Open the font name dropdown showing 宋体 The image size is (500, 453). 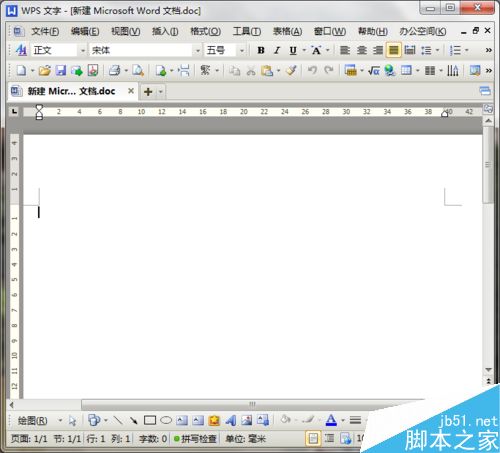pos(198,51)
